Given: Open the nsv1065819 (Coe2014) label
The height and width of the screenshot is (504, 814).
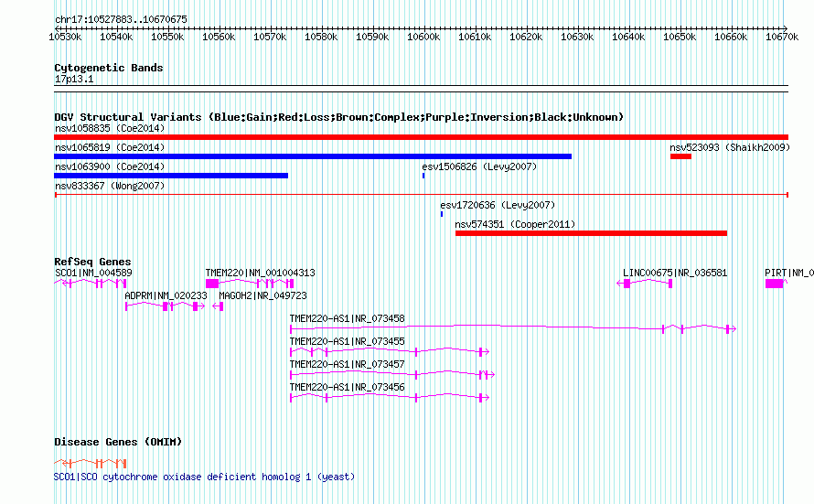Looking at the screenshot, I should 110,147.
